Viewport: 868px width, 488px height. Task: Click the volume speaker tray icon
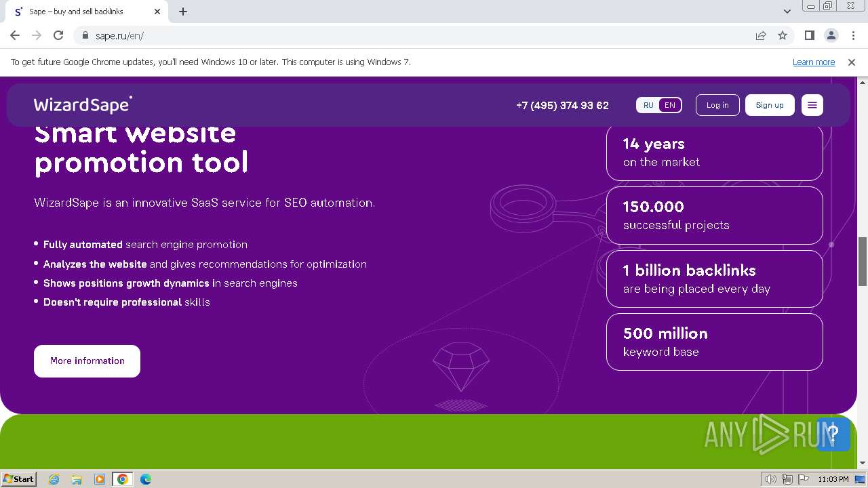tap(770, 479)
